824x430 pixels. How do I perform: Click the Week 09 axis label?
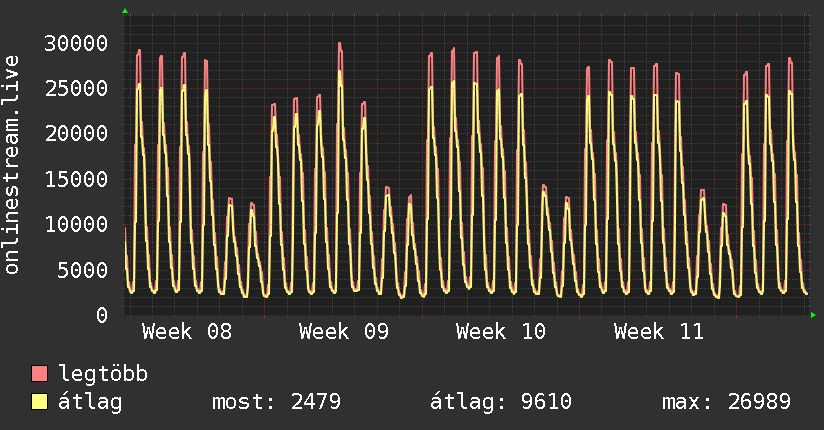point(344,331)
